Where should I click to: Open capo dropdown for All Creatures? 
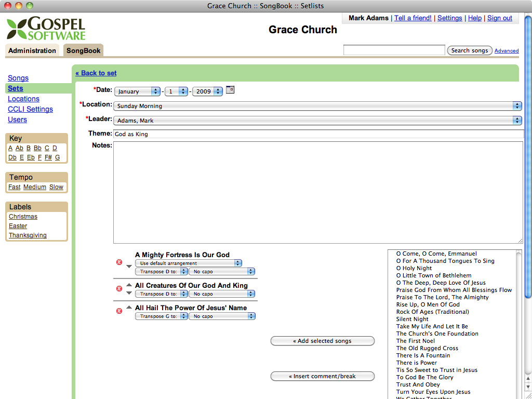[222, 294]
